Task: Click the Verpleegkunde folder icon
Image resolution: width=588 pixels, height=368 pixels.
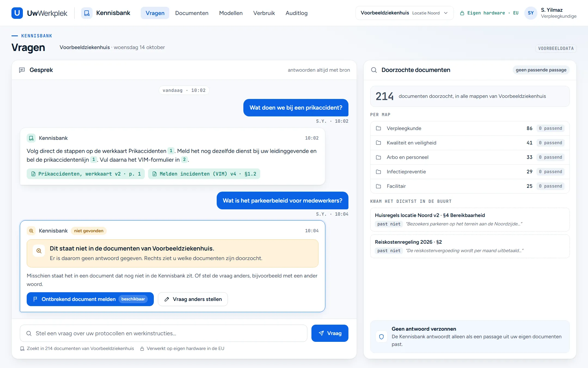Action: tap(378, 128)
